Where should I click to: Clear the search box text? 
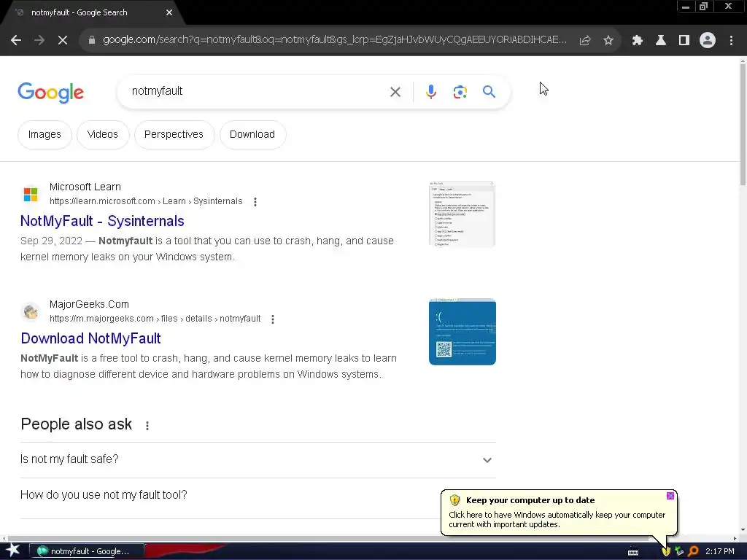[x=395, y=92]
